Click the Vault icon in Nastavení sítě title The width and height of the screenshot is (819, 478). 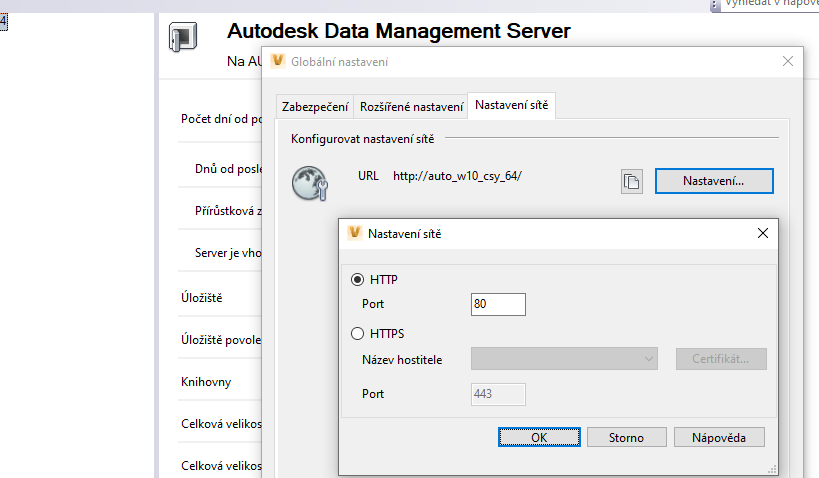pyautogui.click(x=354, y=233)
